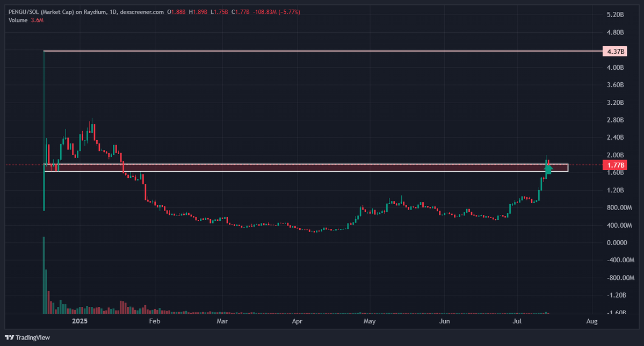Click the 400.00M price axis label
The height and width of the screenshot is (346, 644).
pyautogui.click(x=619, y=225)
